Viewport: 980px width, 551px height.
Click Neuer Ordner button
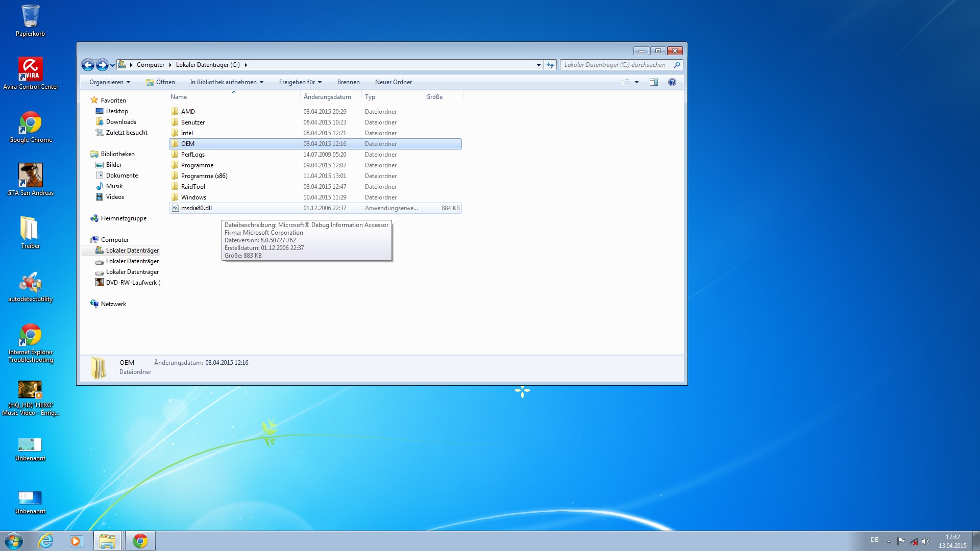click(393, 82)
